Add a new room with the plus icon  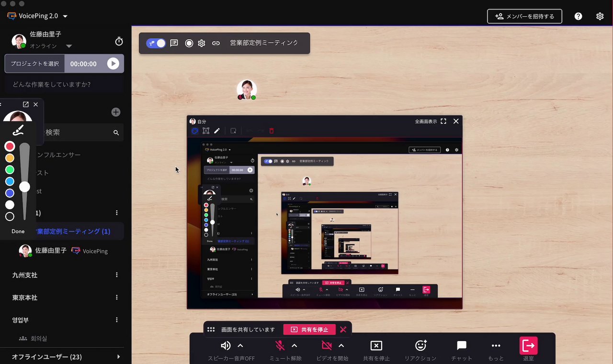pos(116,112)
